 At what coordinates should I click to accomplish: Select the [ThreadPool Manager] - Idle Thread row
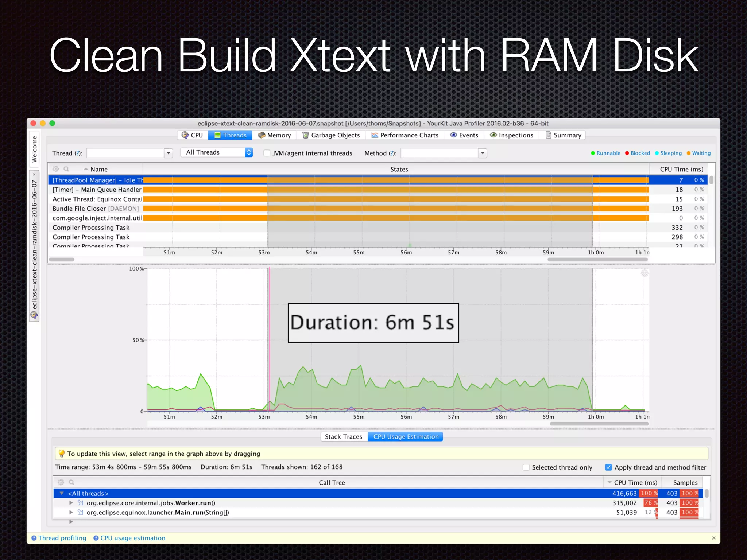(378, 180)
